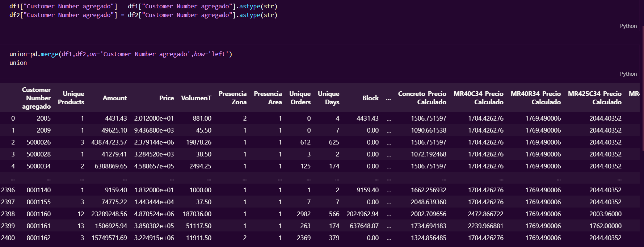Select the 'Presencia Zona' column header
Image resolution: width=644 pixels, height=247 pixels.
coord(232,98)
